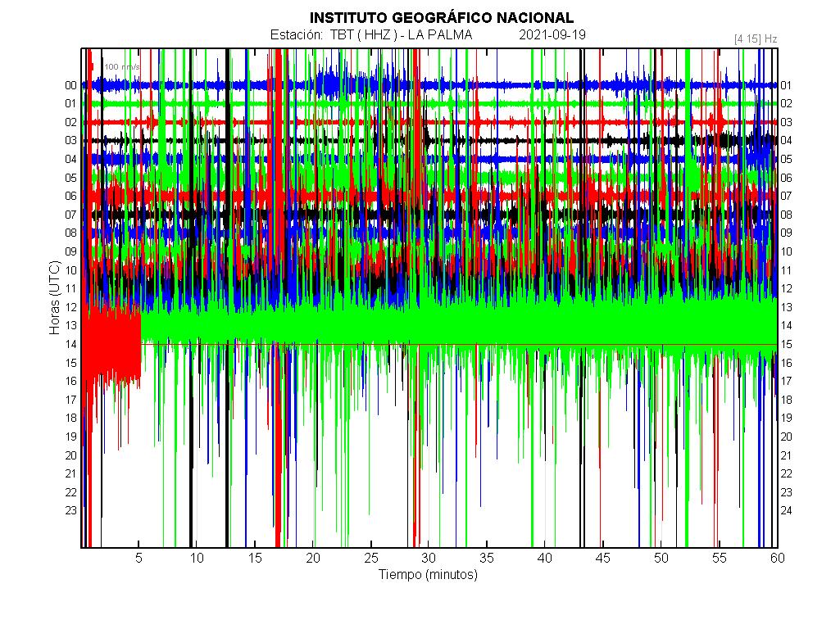
Task: Click the [4 15] Hz filter label
Action: tap(756, 39)
